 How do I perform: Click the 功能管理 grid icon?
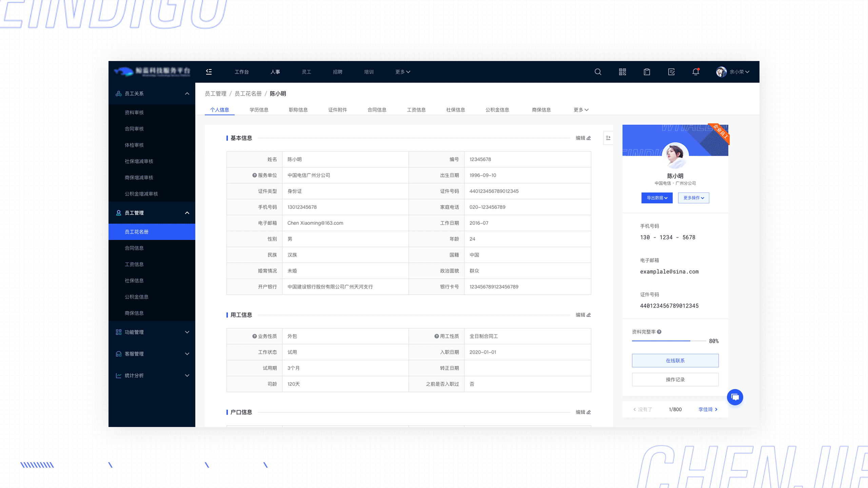pyautogui.click(x=118, y=332)
